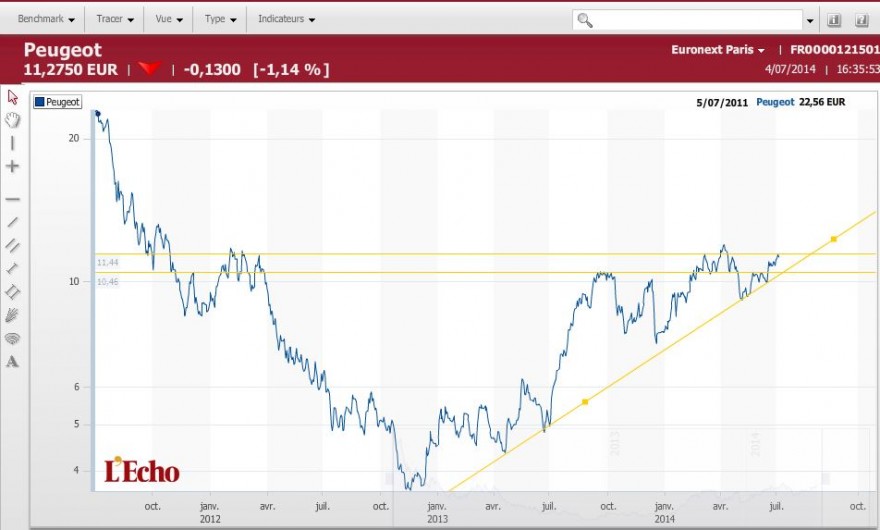Click the 22,56 EUR value readout

click(822, 102)
